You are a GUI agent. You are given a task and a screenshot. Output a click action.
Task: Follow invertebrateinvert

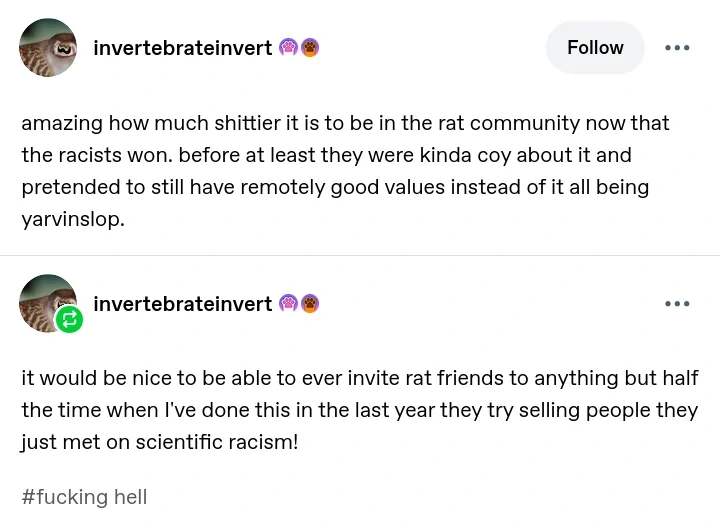click(x=595, y=47)
